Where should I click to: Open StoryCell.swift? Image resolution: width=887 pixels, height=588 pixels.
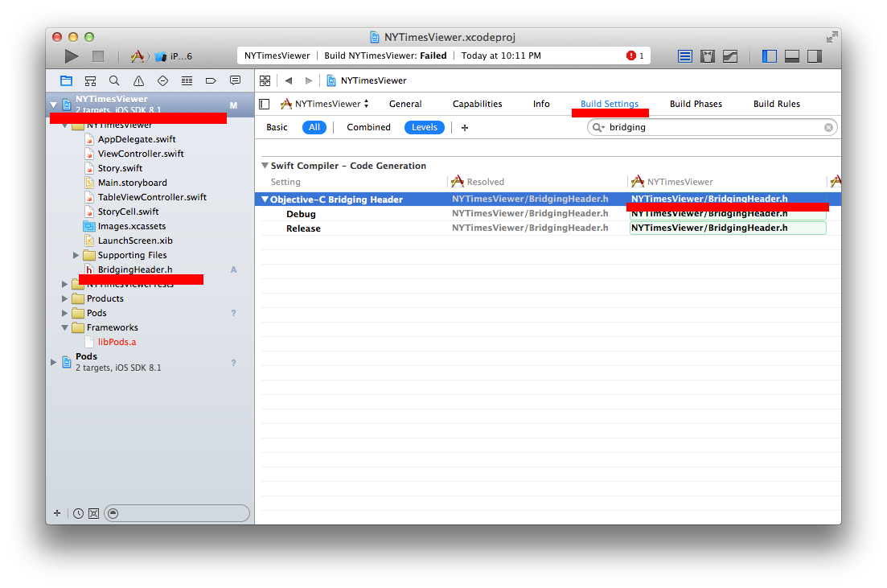coord(128,212)
